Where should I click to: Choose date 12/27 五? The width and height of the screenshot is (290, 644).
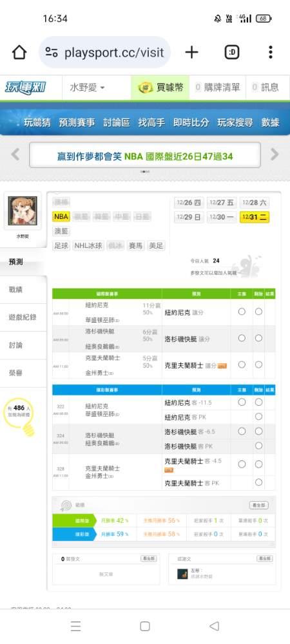click(x=222, y=202)
